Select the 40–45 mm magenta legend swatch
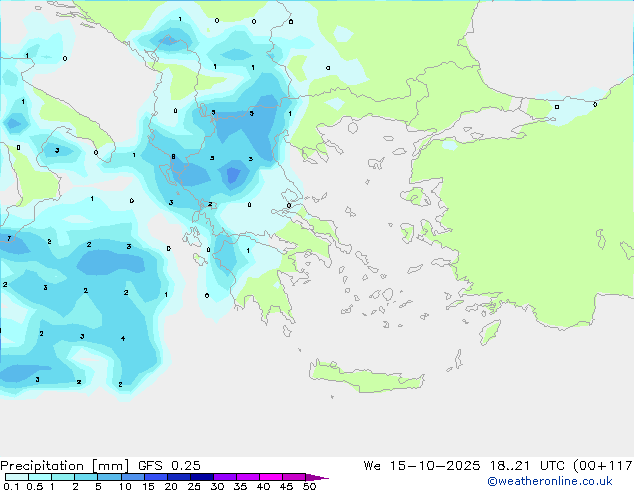The height and width of the screenshot is (490, 634). click(x=271, y=477)
